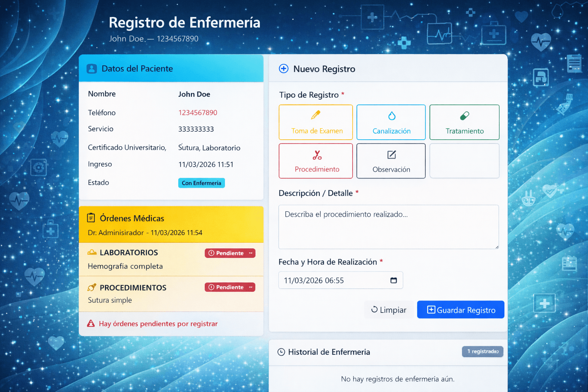The height and width of the screenshot is (392, 588).
Task: Click the plus icon next to Nuevo Registro
Action: 284,69
